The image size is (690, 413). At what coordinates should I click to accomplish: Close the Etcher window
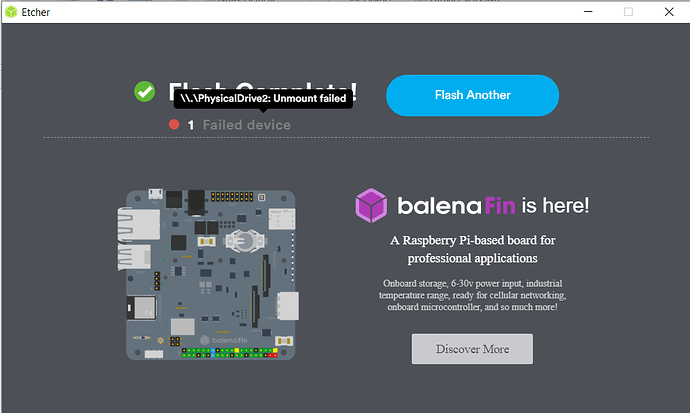[x=669, y=12]
